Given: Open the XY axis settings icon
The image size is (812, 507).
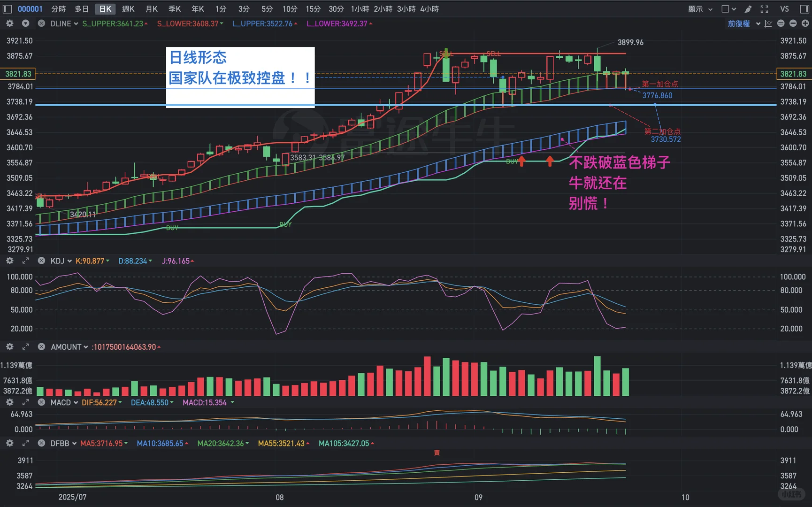Looking at the screenshot, I should click(x=768, y=23).
